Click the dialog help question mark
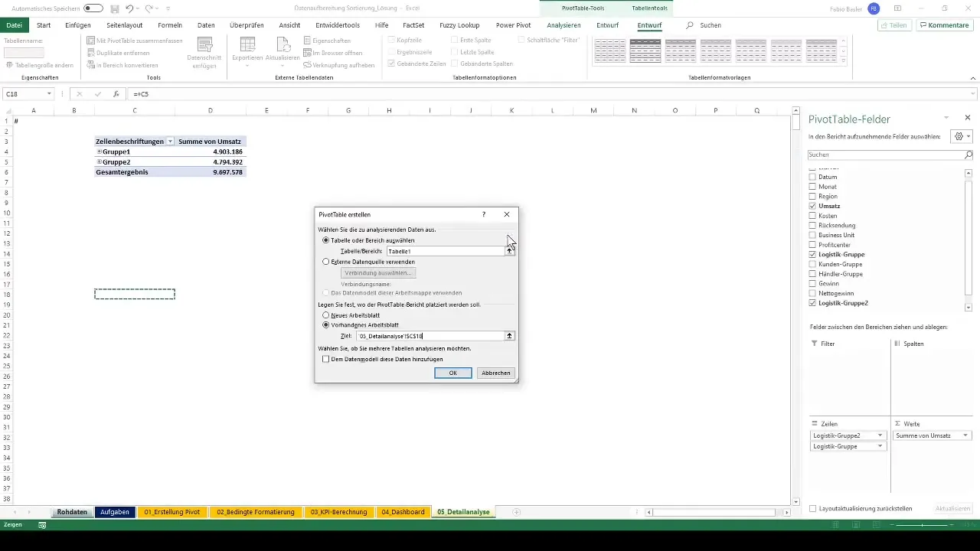The height and width of the screenshot is (551, 980). point(483,214)
